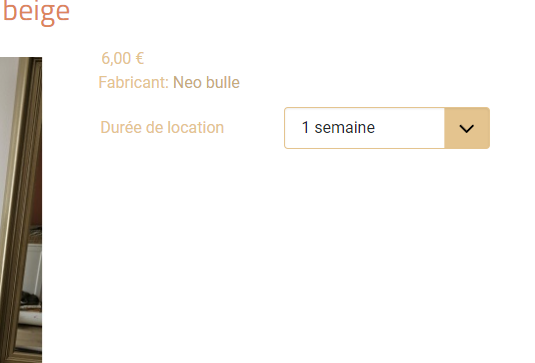535x363 pixels.
Task: Click the '6,00' amount in the price
Action: [x=116, y=58]
